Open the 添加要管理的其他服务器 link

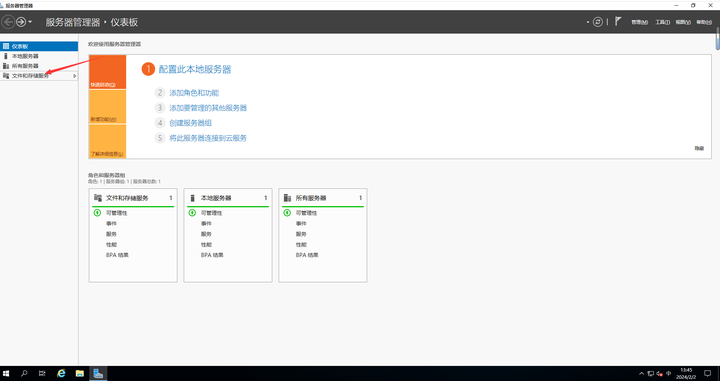coord(208,108)
